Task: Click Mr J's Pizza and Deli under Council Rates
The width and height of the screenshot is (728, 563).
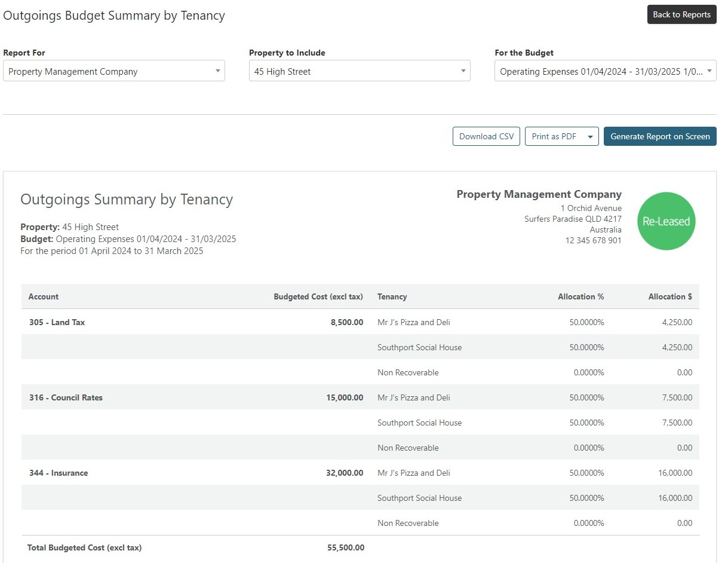Action: (414, 397)
